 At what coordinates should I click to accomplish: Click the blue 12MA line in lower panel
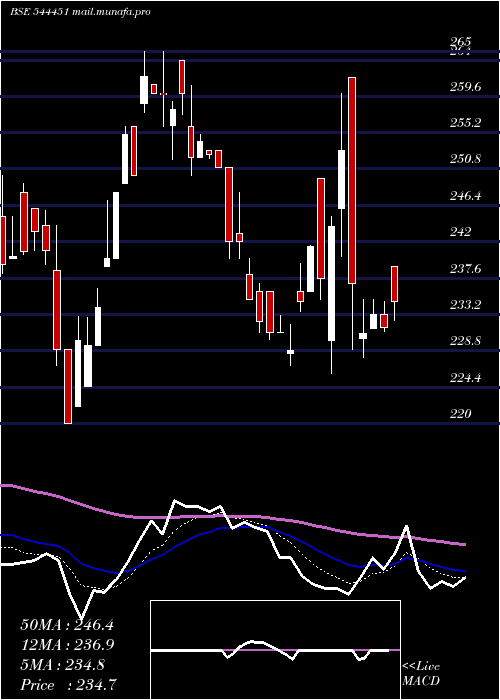coord(232,527)
